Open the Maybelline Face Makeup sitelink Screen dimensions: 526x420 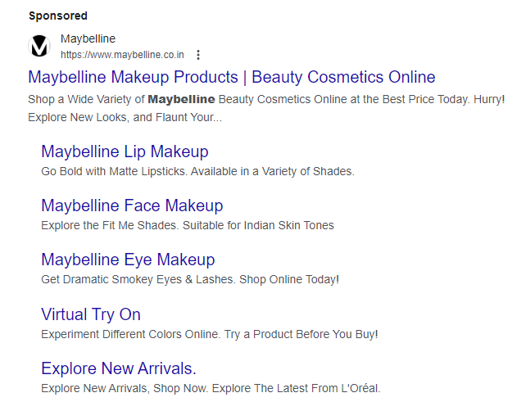(132, 205)
